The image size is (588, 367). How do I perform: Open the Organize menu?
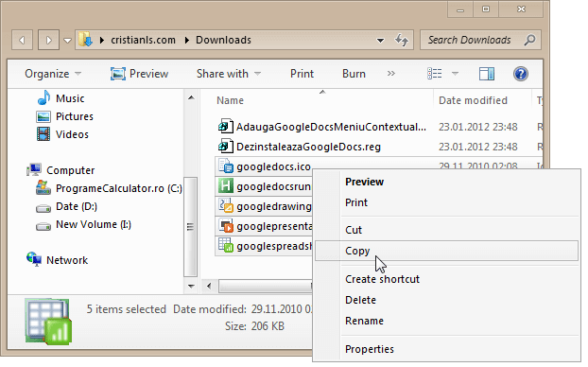pyautogui.click(x=53, y=74)
